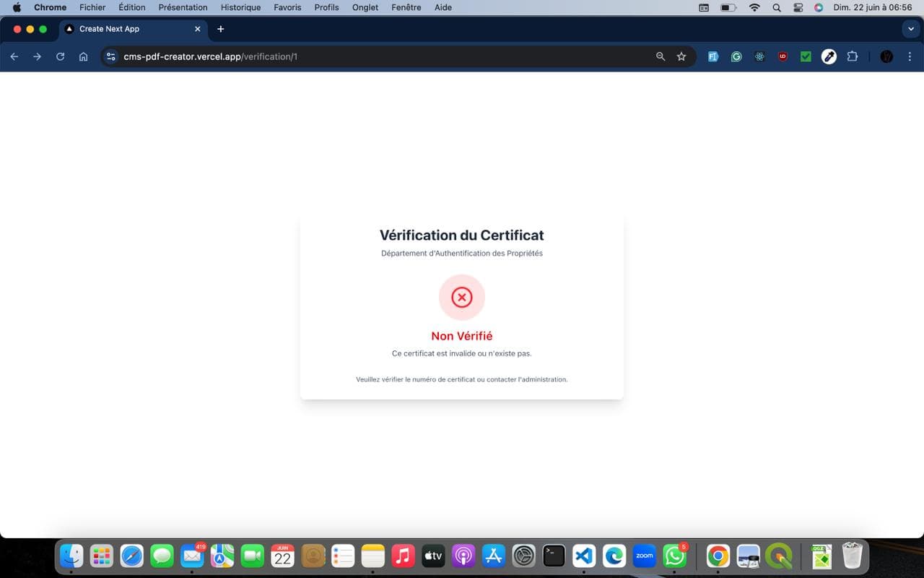924x578 pixels.
Task: Open a new tab with the plus button
Action: pyautogui.click(x=221, y=29)
